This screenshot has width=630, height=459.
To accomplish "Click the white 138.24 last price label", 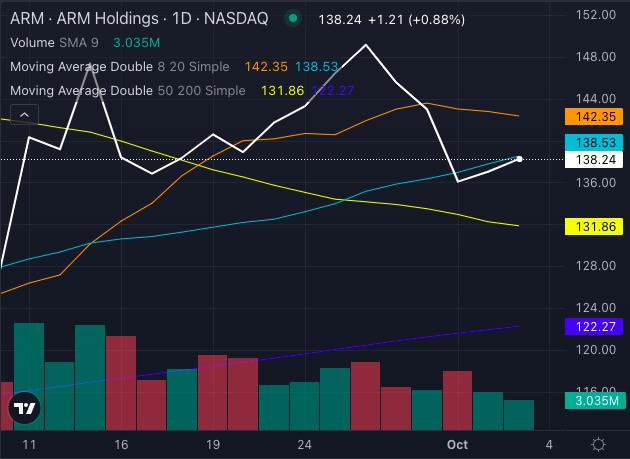I will (x=594, y=160).
